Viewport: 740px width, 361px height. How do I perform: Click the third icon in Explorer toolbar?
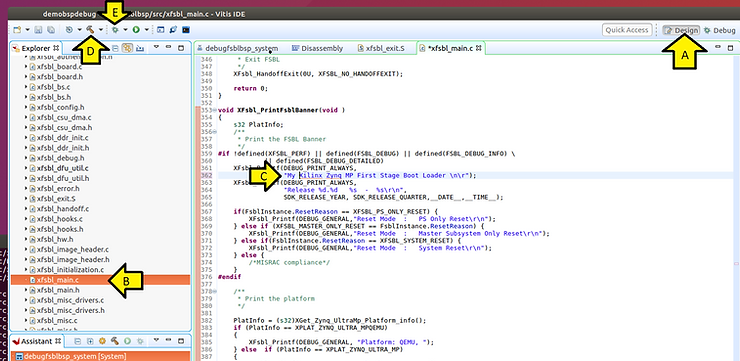pos(140,49)
